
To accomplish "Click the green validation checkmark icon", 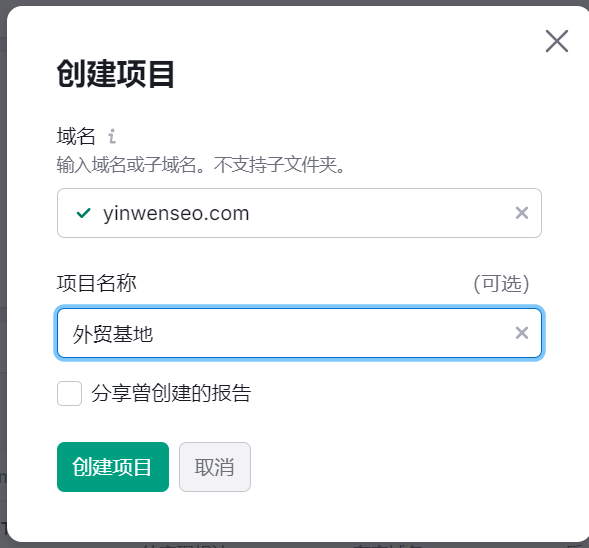I will coord(83,213).
